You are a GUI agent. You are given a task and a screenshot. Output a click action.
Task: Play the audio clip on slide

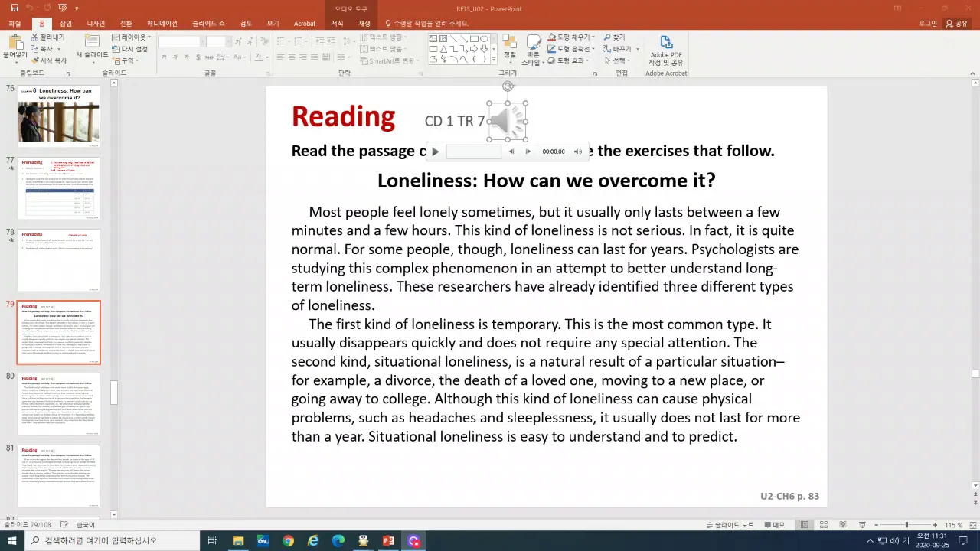(435, 152)
